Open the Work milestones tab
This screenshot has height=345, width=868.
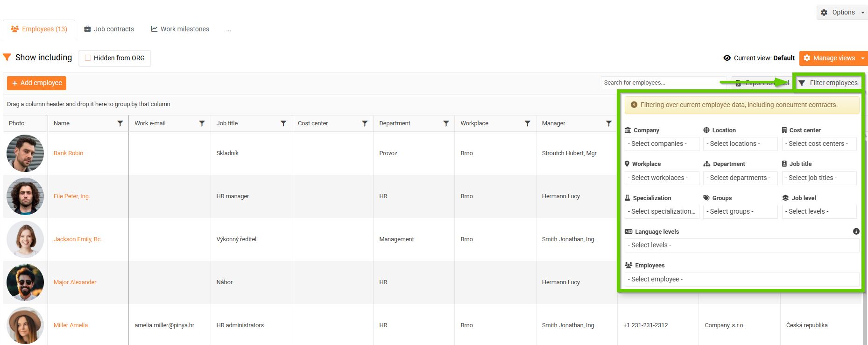(180, 29)
